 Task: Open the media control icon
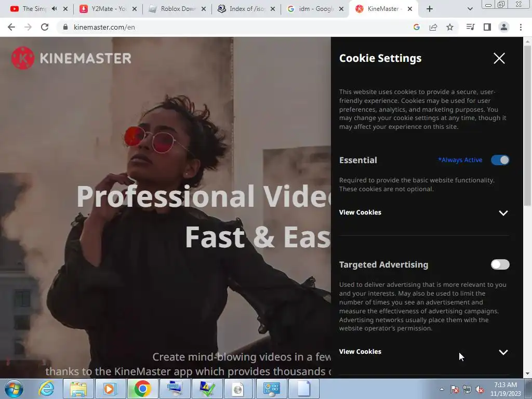click(x=470, y=27)
